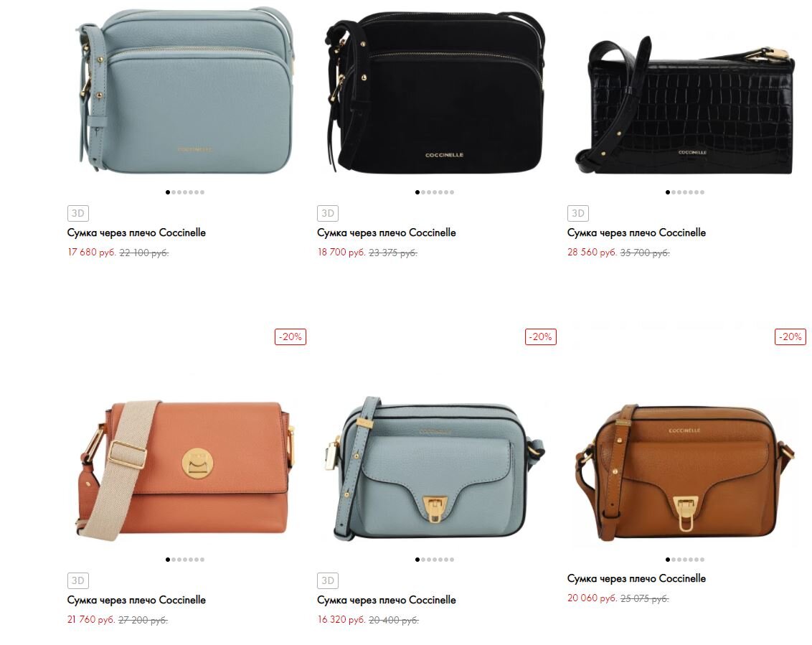Open Coccinelle bag title priced 17 680 руб.
This screenshot has width=812, height=645.
point(136,232)
